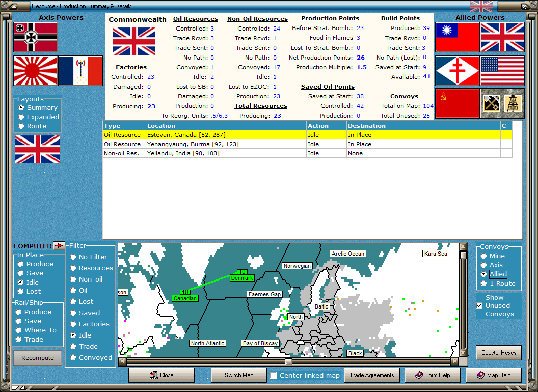Set filter to Non-oil
The width and height of the screenshot is (538, 392).
[87, 279]
